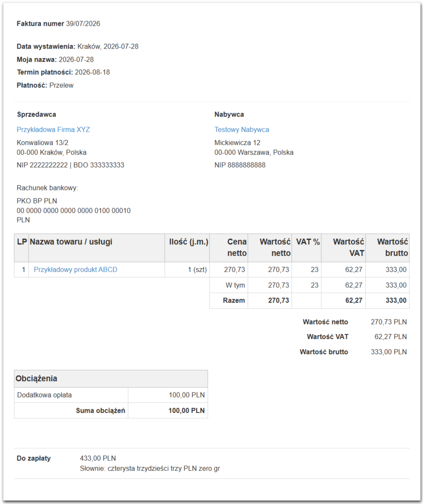Viewport: 423px width, 504px height.
Task: Click the Ilość (j.m.) column header
Action: coord(187,247)
